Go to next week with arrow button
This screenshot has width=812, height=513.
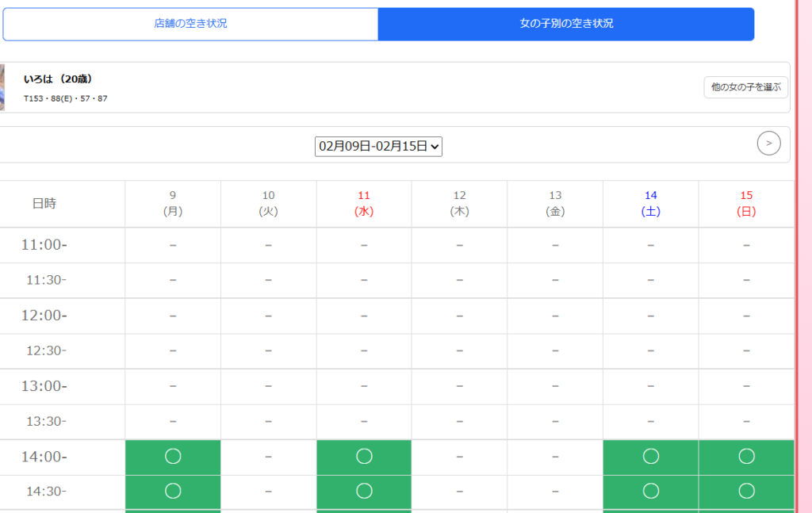click(x=768, y=143)
